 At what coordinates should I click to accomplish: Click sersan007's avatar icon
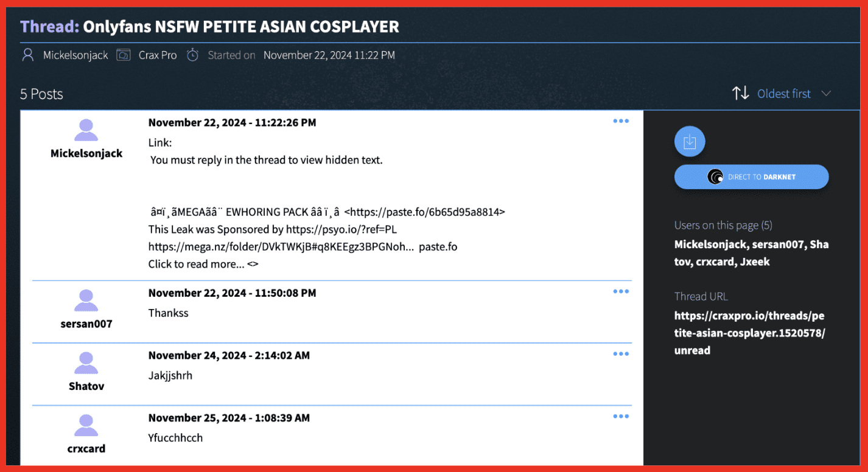tap(86, 301)
